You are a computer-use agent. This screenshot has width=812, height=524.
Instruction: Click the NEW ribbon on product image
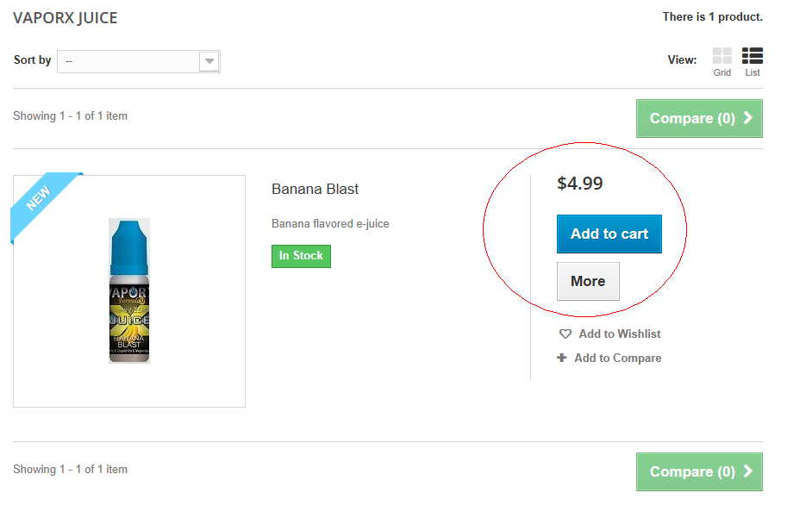pyautogui.click(x=41, y=198)
